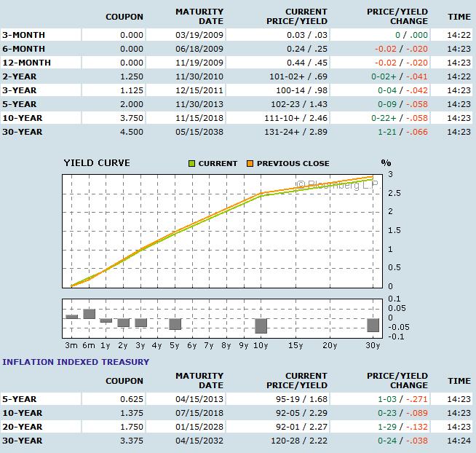Click the 6m bar in change chart
Viewport: 476px width, 453px height.
point(90,314)
